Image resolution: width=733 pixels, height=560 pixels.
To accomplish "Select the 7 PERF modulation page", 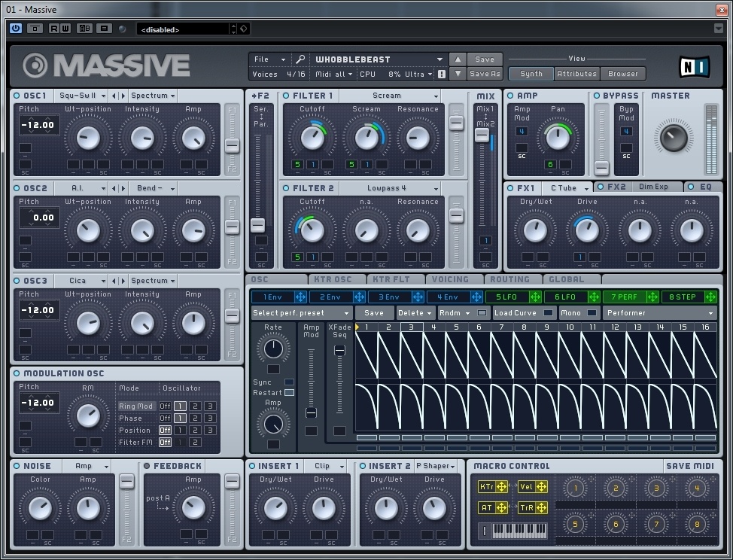I will pyautogui.click(x=624, y=297).
